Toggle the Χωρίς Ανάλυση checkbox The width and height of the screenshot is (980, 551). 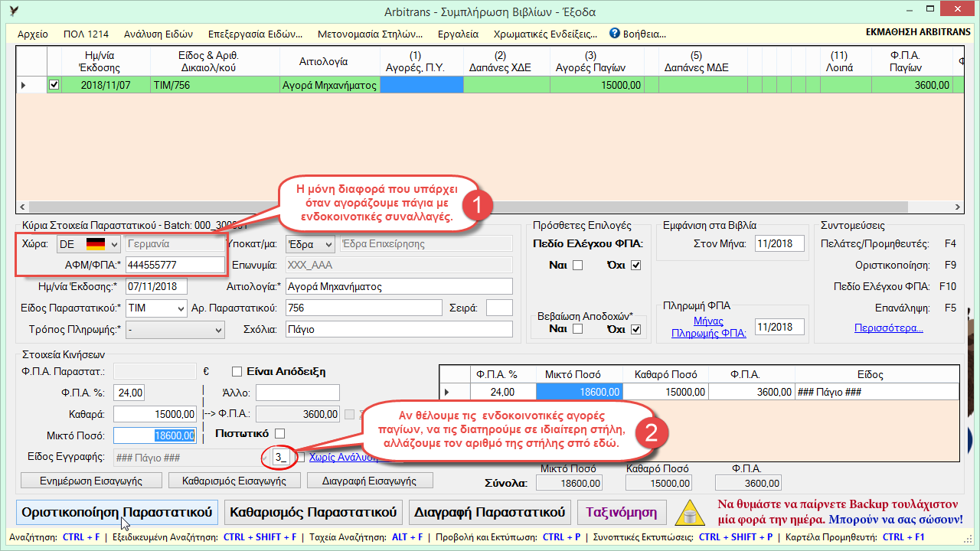coord(300,457)
